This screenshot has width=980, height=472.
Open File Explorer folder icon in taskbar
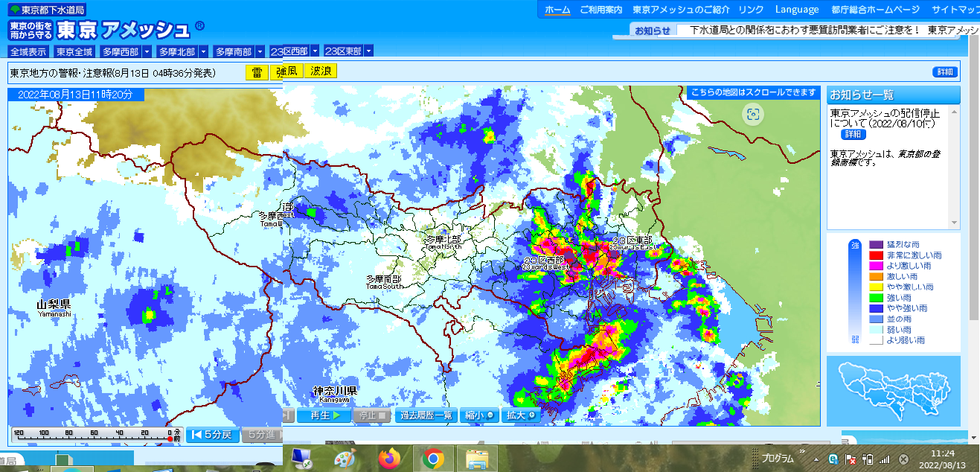476,459
